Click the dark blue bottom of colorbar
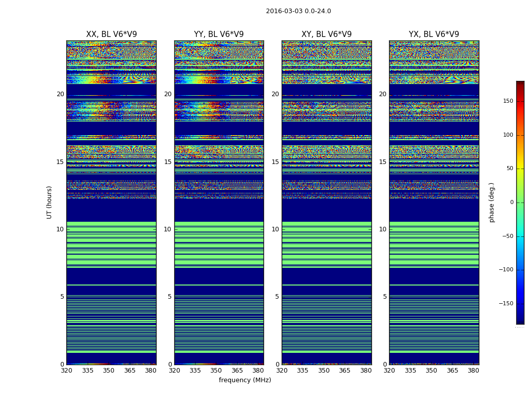Image resolution: width=532 pixels, height=405 pixels. (x=520, y=321)
